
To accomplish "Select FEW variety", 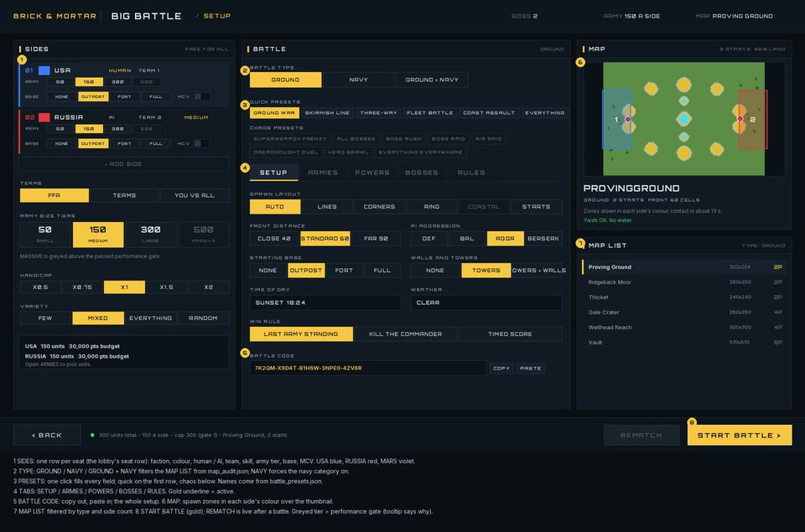I will coord(45,318).
